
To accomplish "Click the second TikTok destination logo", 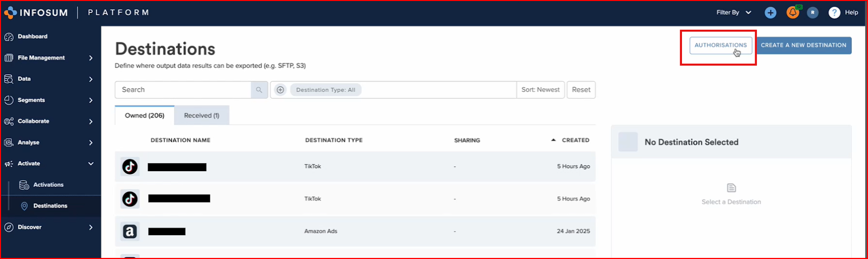I will 130,199.
